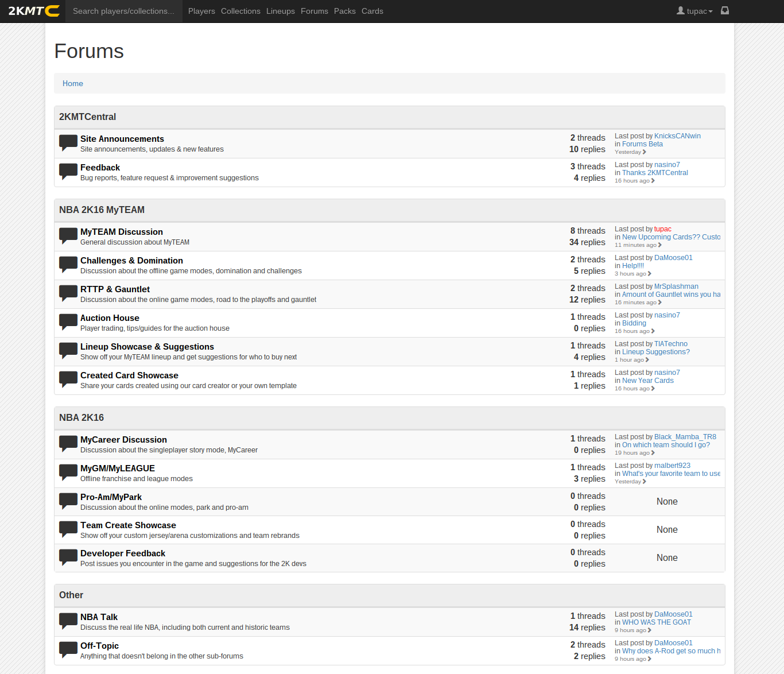The width and height of the screenshot is (784, 674).
Task: Open the MyGM/MyLEAGUE forum
Action: pos(118,468)
